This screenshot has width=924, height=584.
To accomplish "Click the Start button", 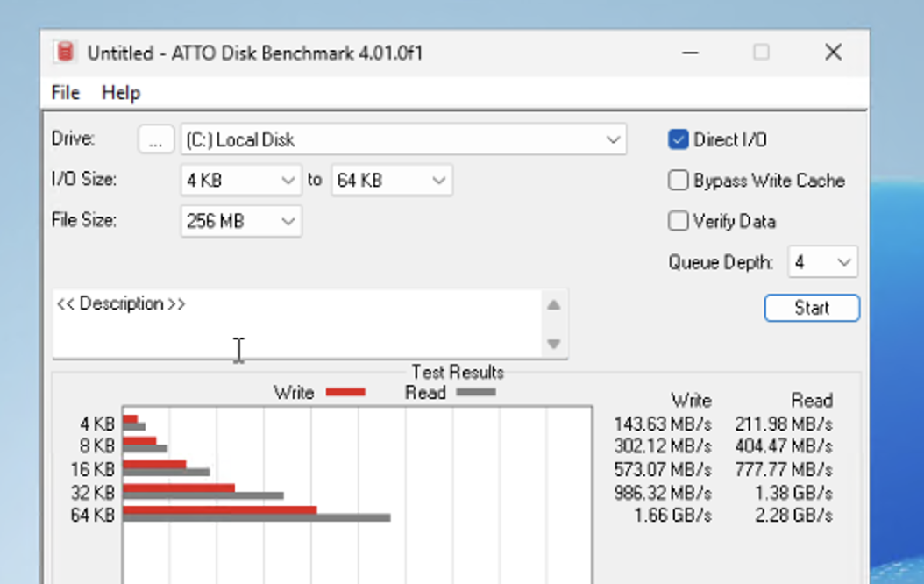I will [812, 308].
